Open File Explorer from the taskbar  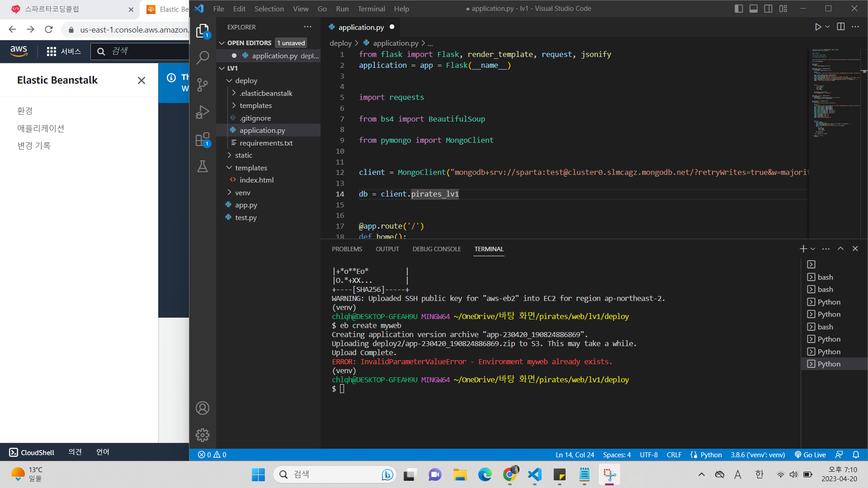pos(460,474)
